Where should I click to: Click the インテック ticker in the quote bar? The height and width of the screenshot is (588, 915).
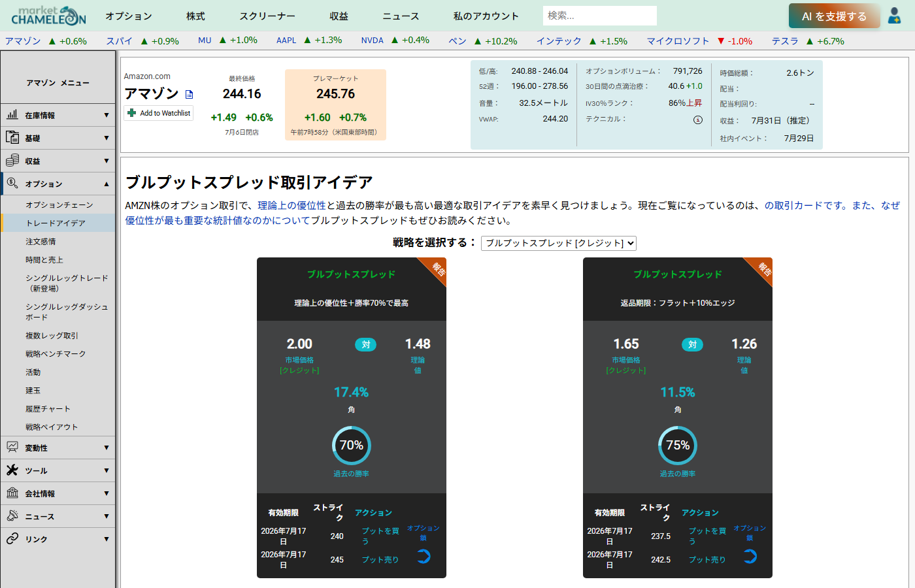pyautogui.click(x=559, y=41)
